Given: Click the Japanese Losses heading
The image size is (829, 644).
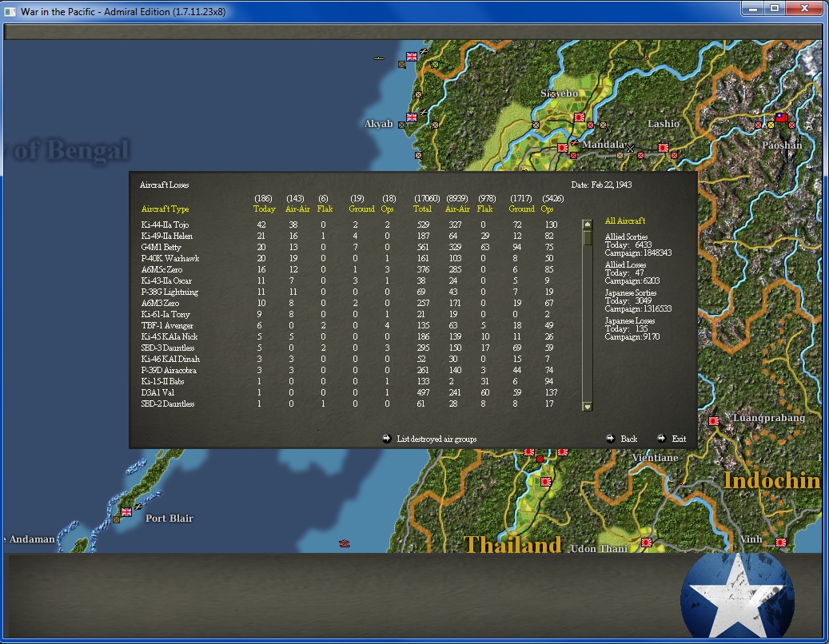Looking at the screenshot, I should coord(630,320).
